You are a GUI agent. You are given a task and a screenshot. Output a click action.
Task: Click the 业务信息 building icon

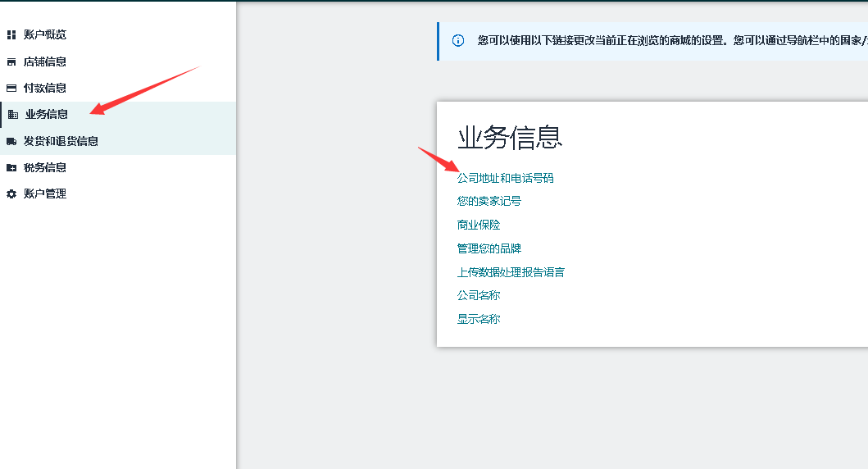[13, 115]
